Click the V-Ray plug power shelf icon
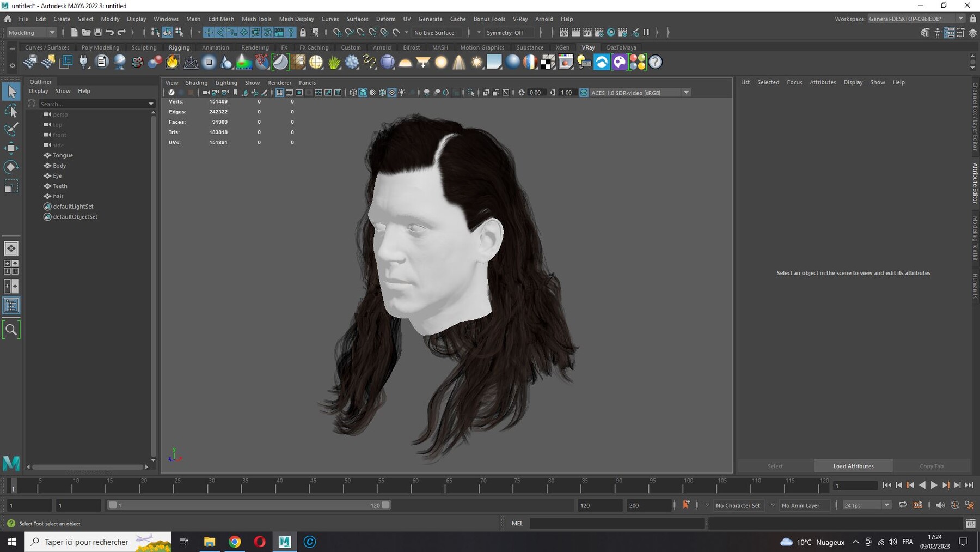Screen dimensions: 980x552 point(83,62)
